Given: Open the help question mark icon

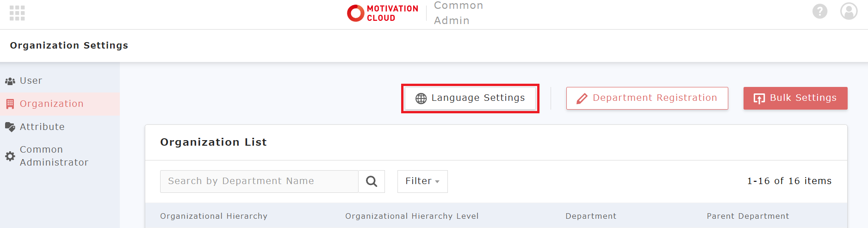Looking at the screenshot, I should pyautogui.click(x=819, y=11).
